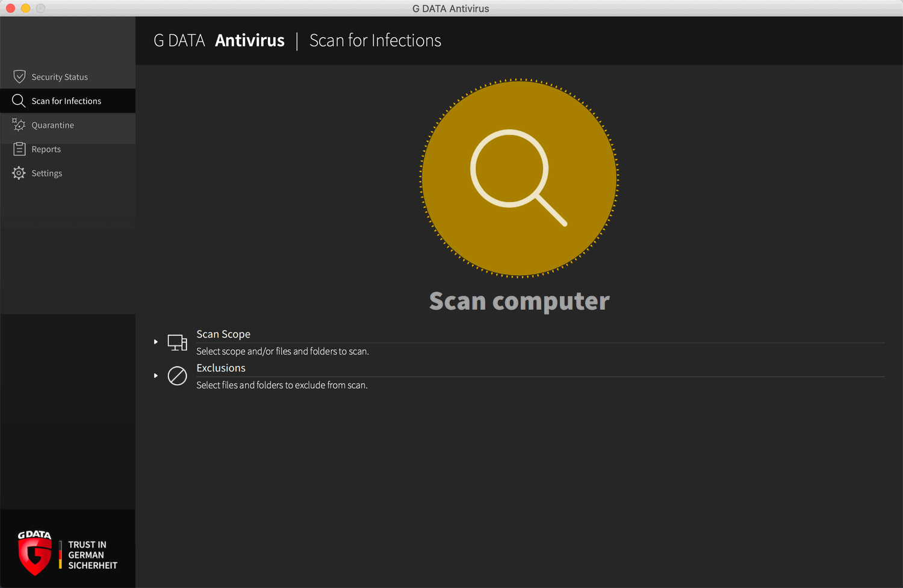Click the Exclusions crossed-circle icon
903x588 pixels.
click(x=177, y=376)
